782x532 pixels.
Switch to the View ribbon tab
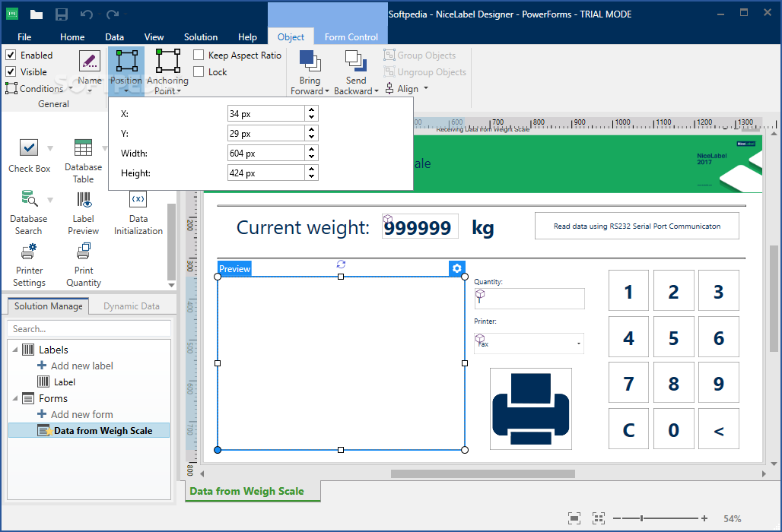(154, 37)
